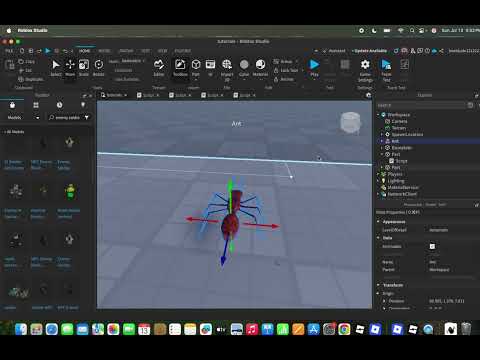Open the UI tool
480x360 pixels.
tap(210, 68)
